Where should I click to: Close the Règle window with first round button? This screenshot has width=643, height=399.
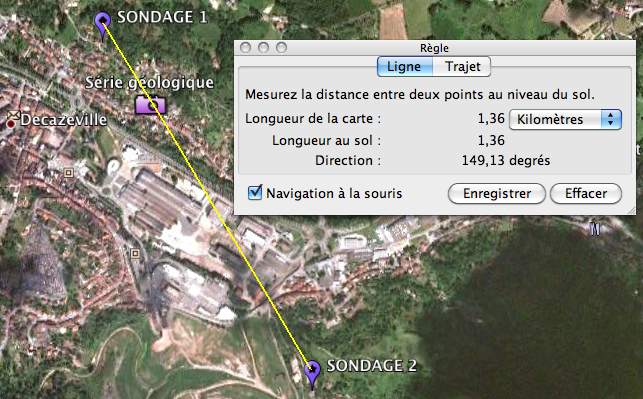pos(246,48)
